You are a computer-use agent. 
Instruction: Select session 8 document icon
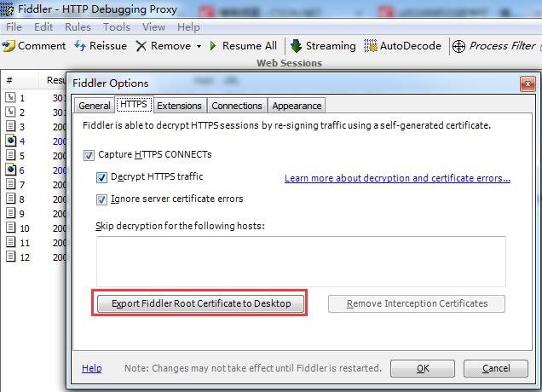coord(11,199)
